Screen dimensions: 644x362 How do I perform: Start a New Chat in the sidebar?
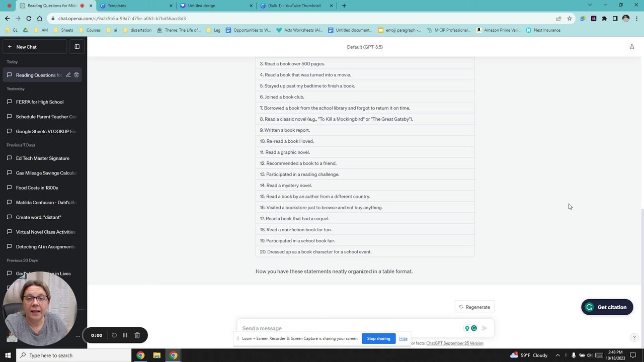click(x=34, y=47)
